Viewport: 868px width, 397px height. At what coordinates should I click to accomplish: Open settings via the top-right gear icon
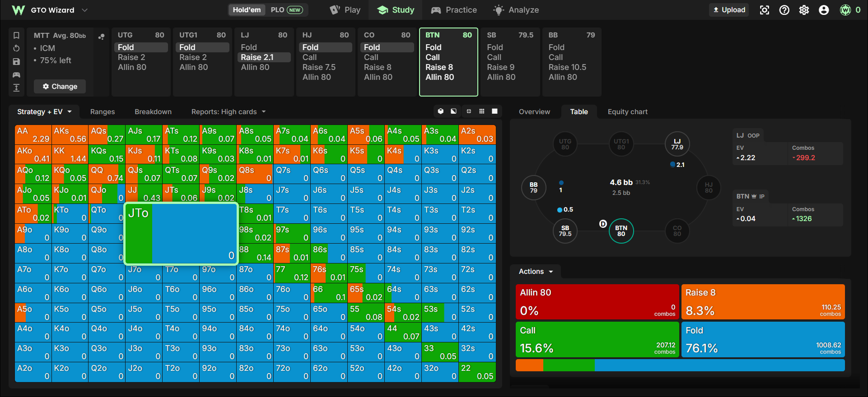coord(804,10)
